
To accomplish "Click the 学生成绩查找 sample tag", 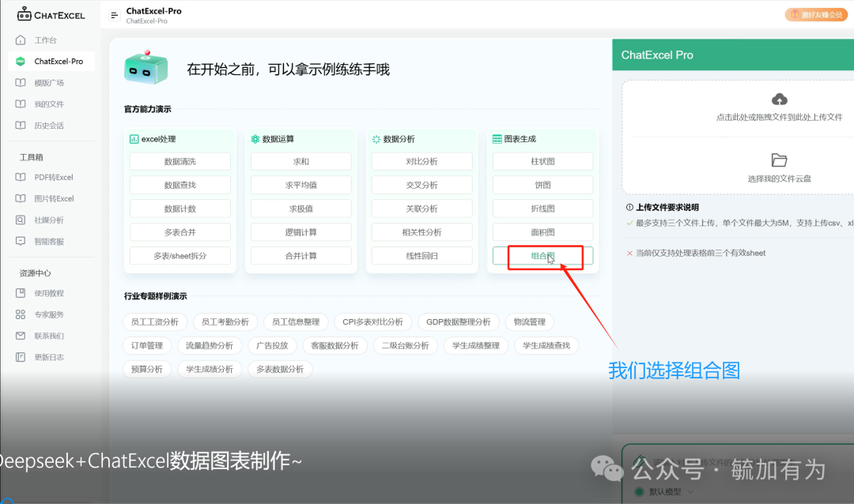I will pyautogui.click(x=546, y=345).
